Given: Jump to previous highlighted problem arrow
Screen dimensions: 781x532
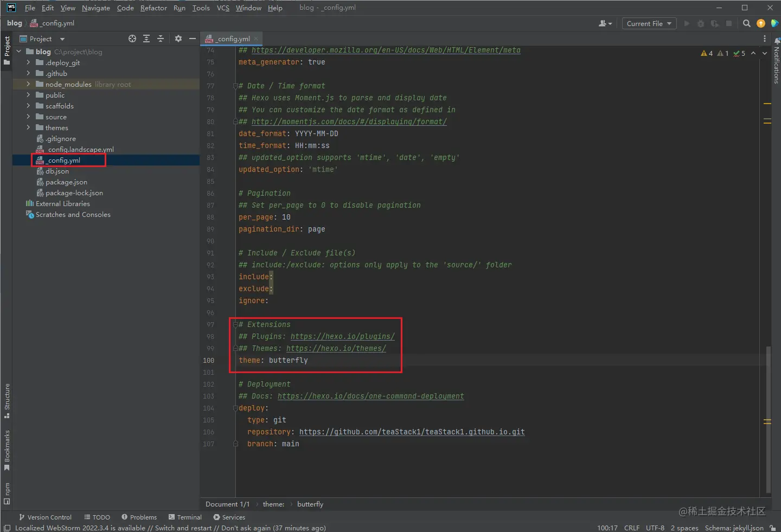Looking at the screenshot, I should point(753,53).
